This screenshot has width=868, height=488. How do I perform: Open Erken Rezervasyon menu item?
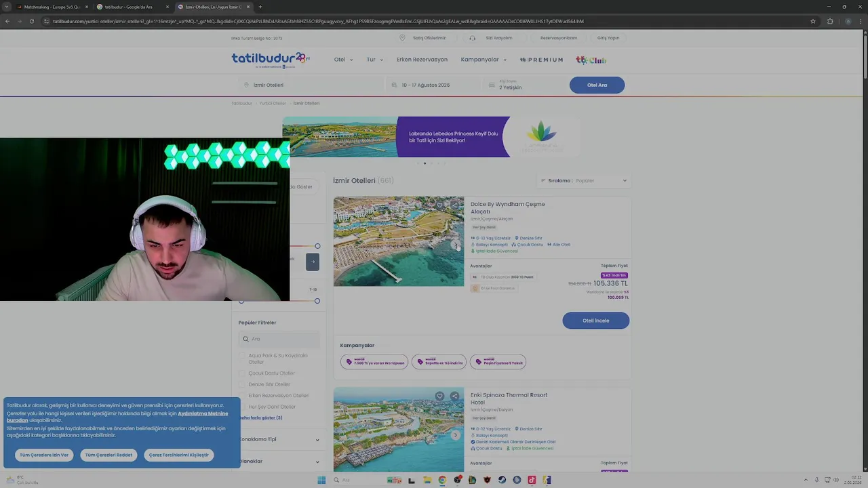click(422, 60)
